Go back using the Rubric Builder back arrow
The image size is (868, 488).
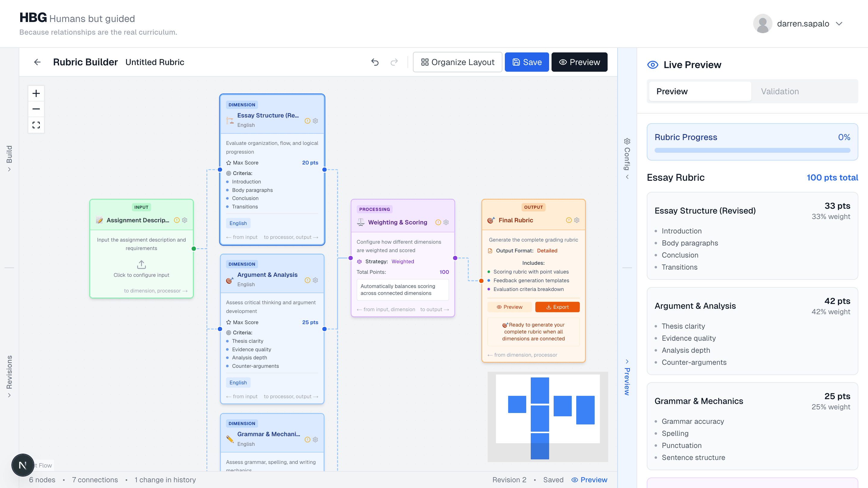click(37, 62)
